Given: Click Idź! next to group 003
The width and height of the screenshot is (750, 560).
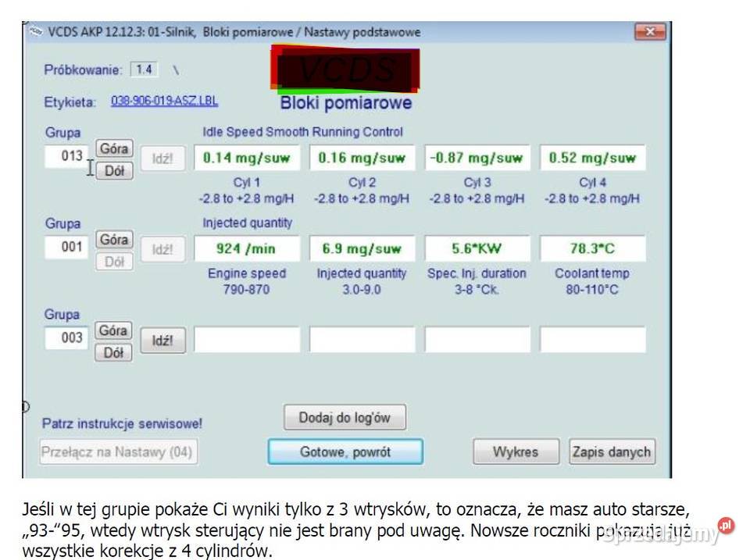Looking at the screenshot, I should [x=162, y=339].
